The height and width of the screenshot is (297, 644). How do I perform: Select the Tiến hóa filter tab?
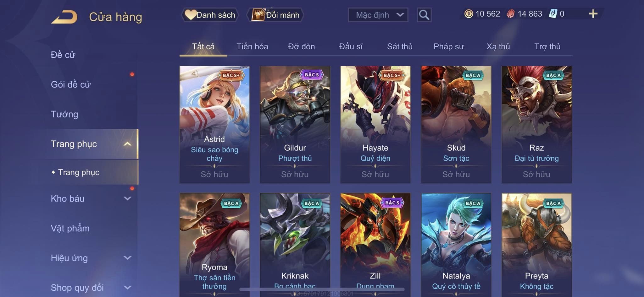(252, 46)
